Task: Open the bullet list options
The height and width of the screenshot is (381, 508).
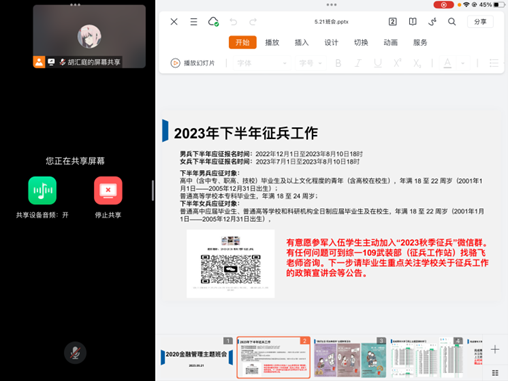Action: (x=494, y=63)
